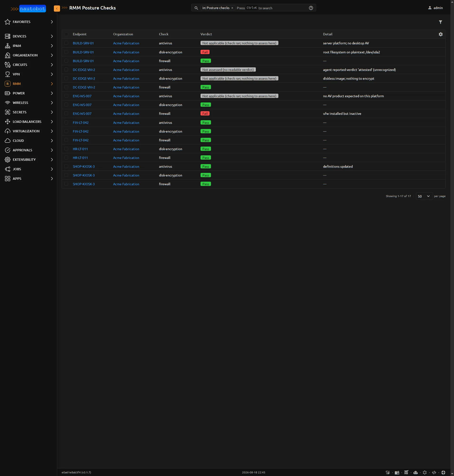Open table column configuration gear
Screen dimensions: 454x476
(440, 34)
